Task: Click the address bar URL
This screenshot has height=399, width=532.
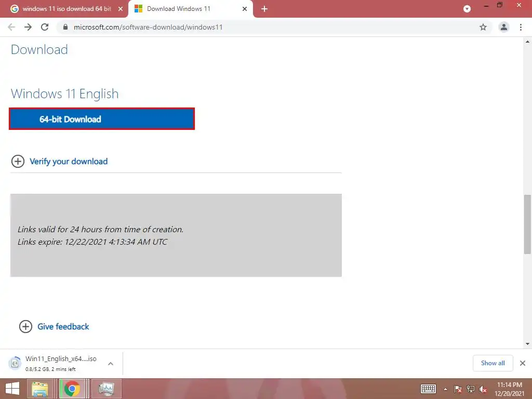Action: click(148, 27)
